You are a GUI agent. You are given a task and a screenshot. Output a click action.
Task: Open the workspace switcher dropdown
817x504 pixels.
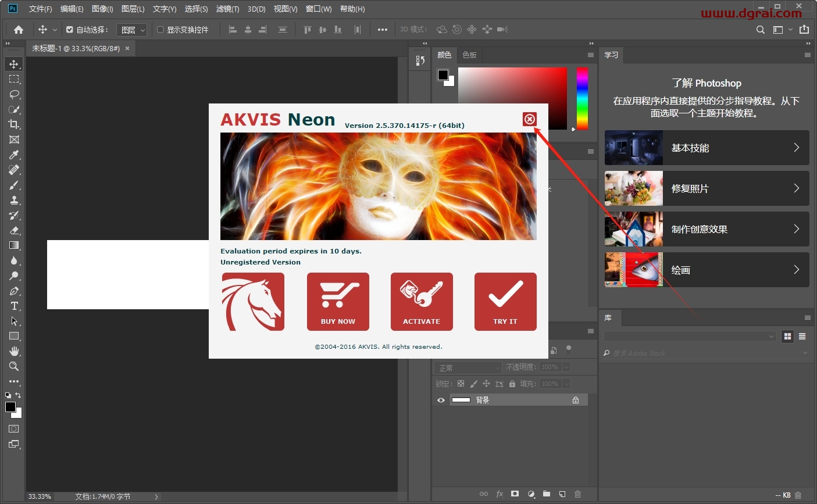pyautogui.click(x=782, y=30)
